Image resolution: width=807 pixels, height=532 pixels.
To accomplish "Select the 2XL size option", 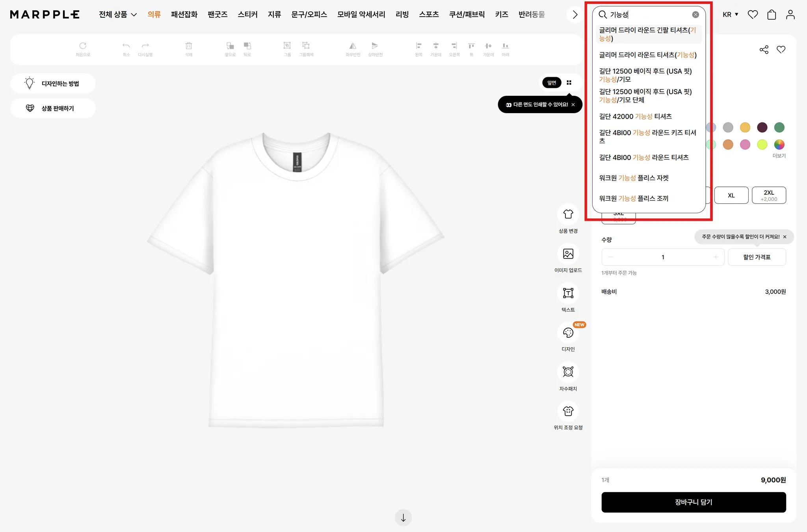I will [x=769, y=195].
